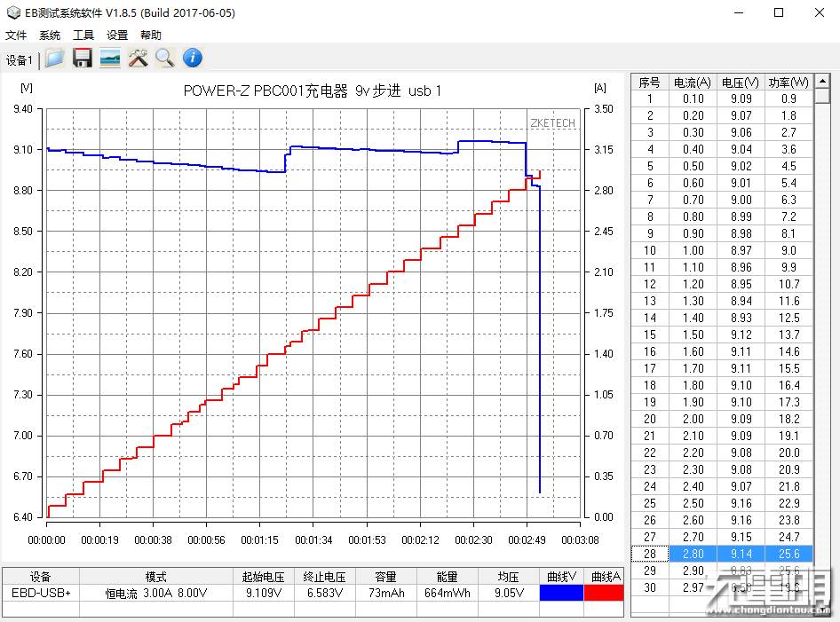840x622 pixels.
Task: Click the 6.583V end voltage value
Action: (x=325, y=593)
